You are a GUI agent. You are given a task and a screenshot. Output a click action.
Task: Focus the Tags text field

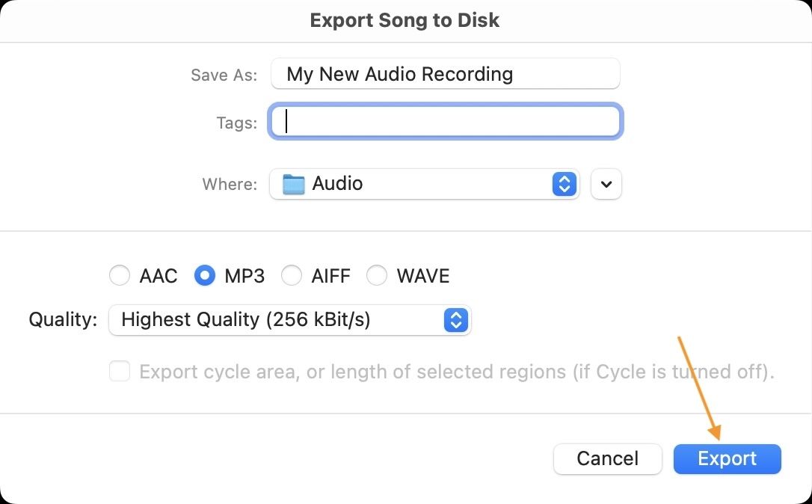445,122
